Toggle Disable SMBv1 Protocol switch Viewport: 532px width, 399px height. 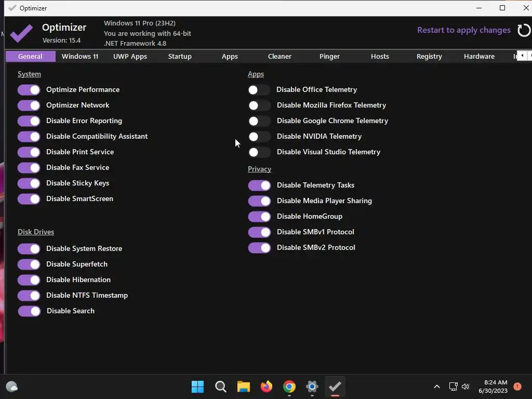[x=259, y=232]
